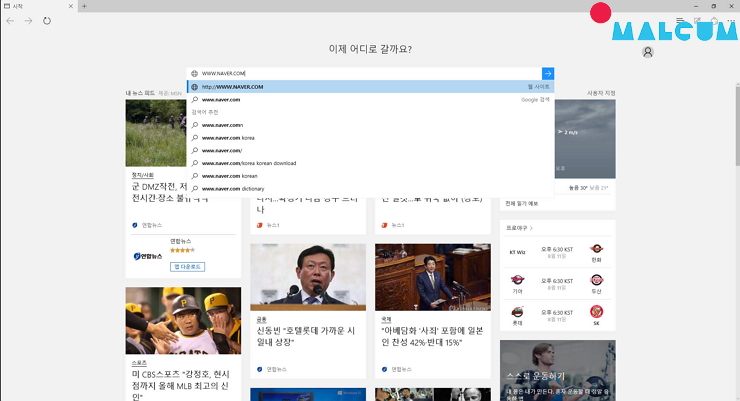
Task: Click the 연합뉴스 source under the 아베담화 article
Action: tap(396, 369)
